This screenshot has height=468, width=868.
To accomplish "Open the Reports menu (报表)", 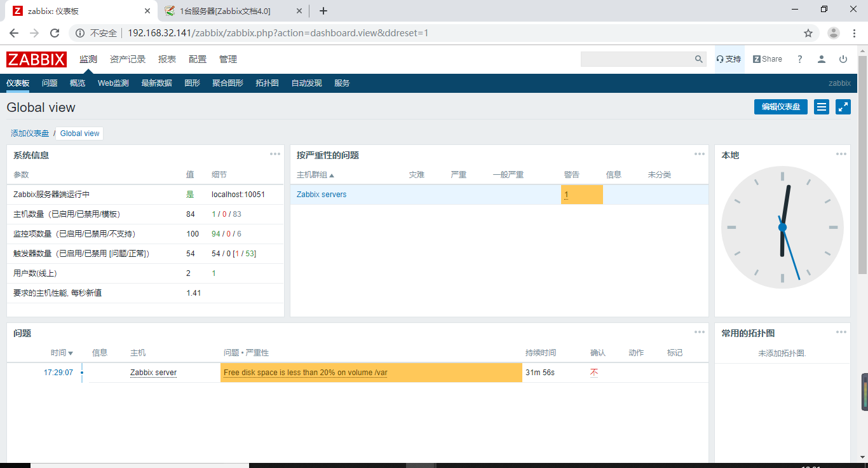I will point(167,59).
